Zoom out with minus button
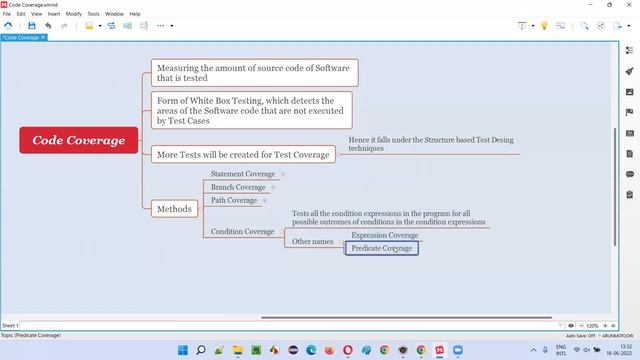Viewport: 640px width, 360px height. coord(581,326)
